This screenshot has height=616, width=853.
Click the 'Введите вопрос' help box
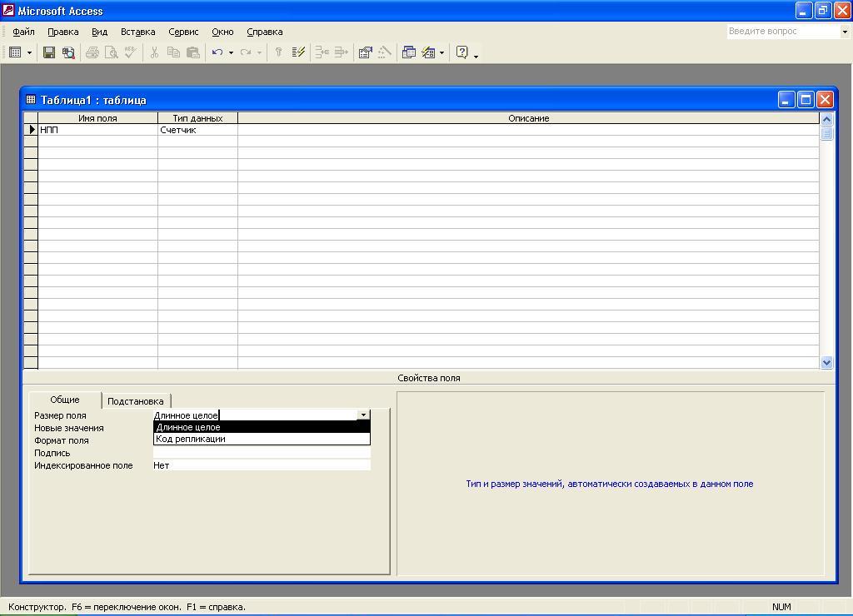(x=783, y=32)
